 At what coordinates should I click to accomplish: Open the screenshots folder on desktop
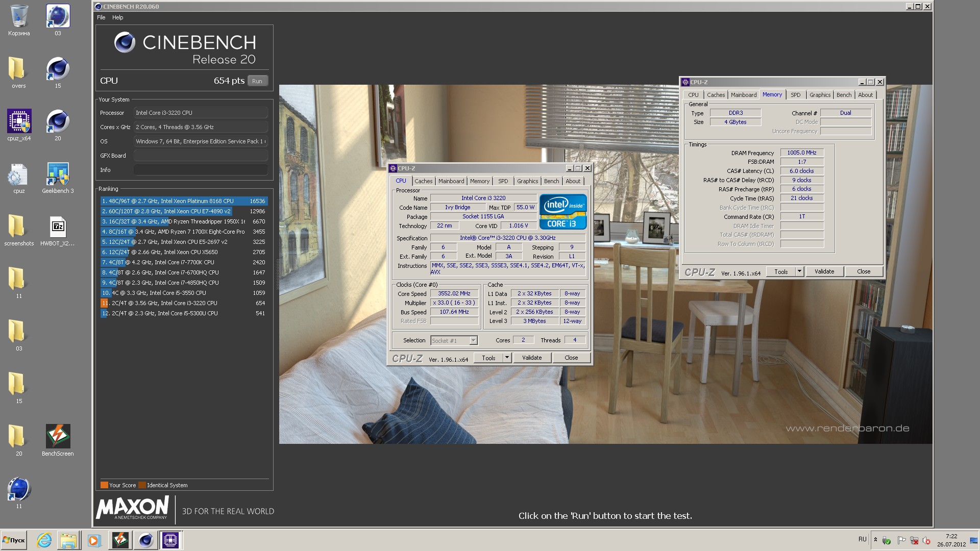coord(19,231)
